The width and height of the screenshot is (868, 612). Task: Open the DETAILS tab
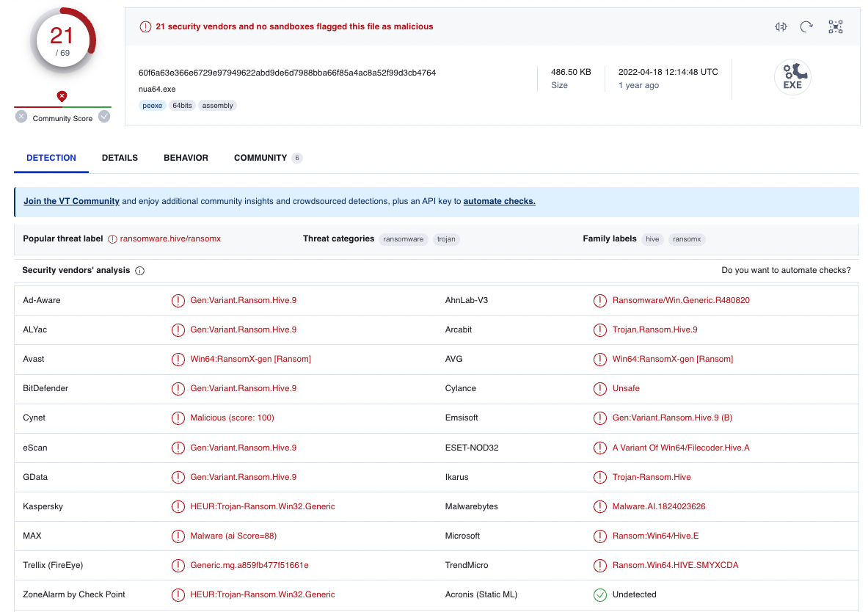(120, 158)
